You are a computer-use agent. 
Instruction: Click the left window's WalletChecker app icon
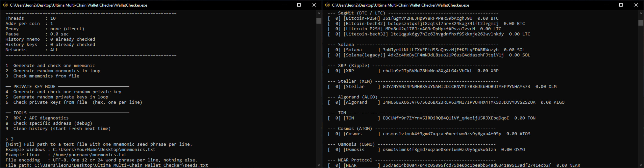[x=6, y=5]
